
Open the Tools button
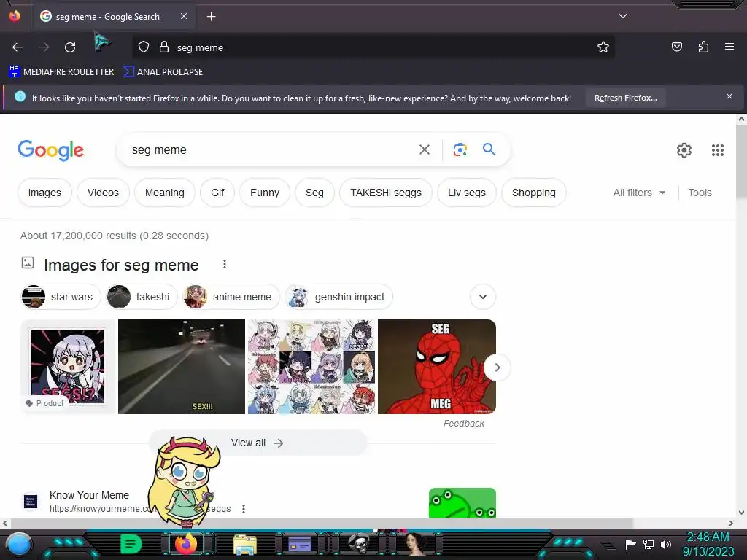pos(700,192)
